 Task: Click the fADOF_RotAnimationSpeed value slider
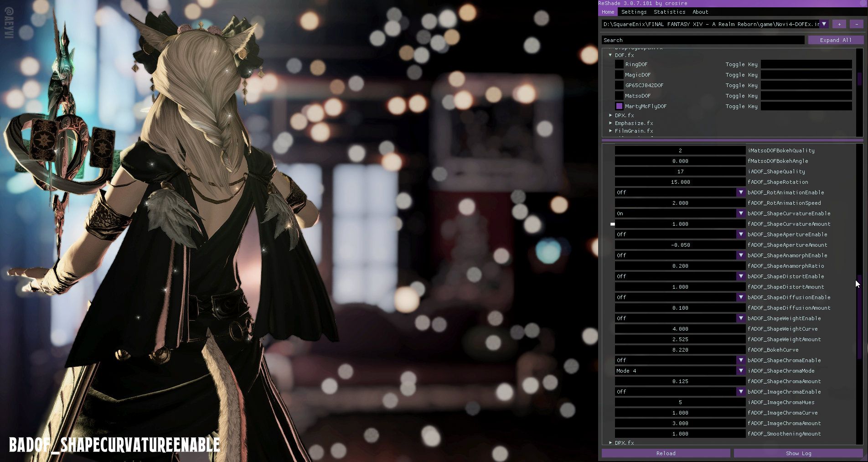point(680,203)
